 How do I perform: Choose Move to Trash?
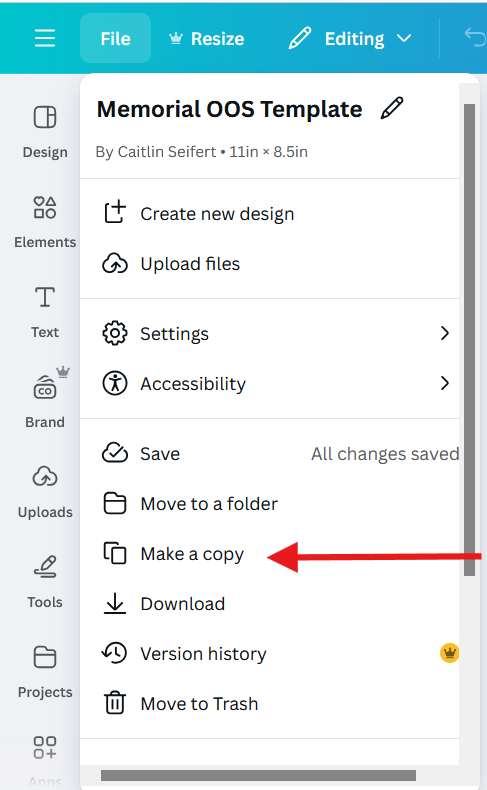(269, 703)
